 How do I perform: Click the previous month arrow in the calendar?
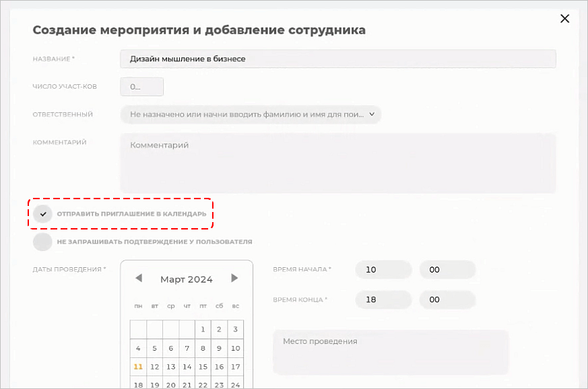139,278
